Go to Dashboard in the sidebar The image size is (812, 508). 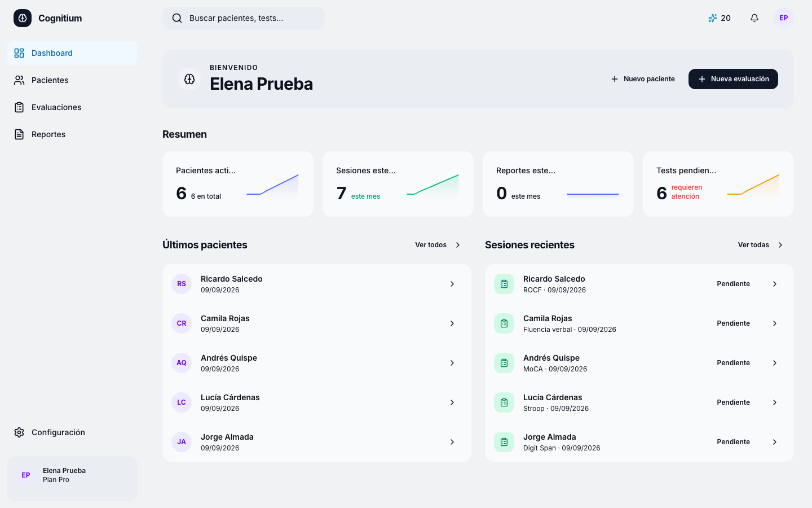(x=72, y=53)
